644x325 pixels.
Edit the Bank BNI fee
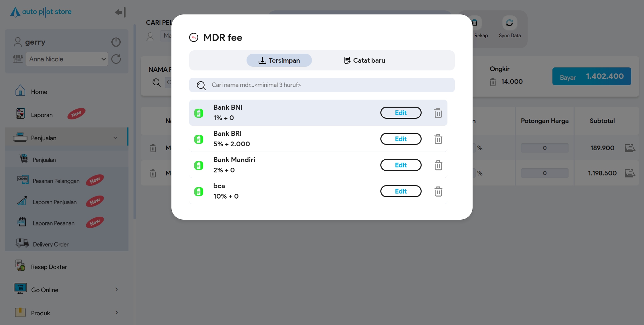[400, 113]
